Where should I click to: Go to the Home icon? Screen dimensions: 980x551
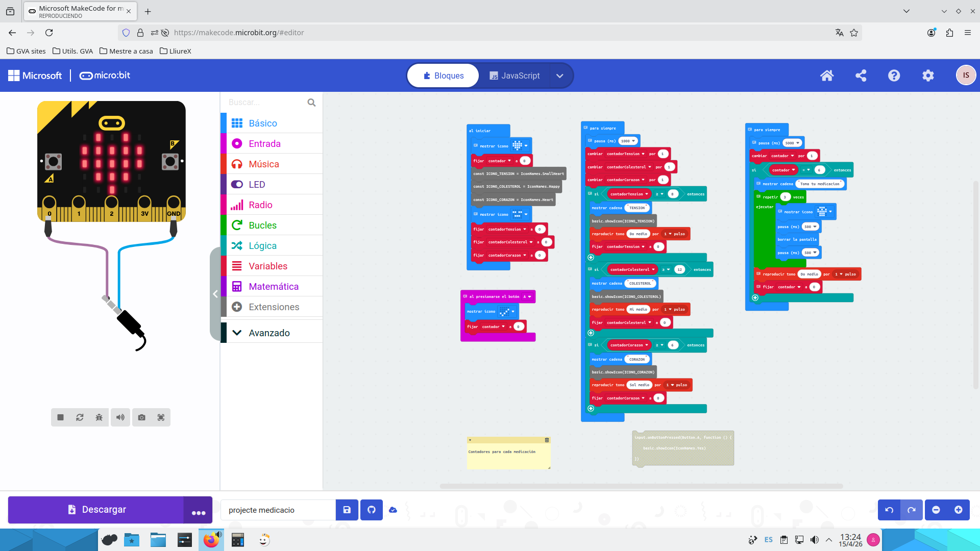(x=827, y=76)
